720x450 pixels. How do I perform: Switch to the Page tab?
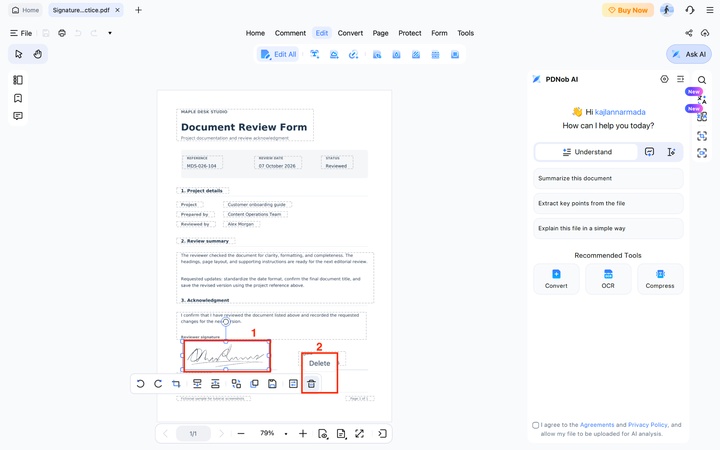(x=381, y=33)
